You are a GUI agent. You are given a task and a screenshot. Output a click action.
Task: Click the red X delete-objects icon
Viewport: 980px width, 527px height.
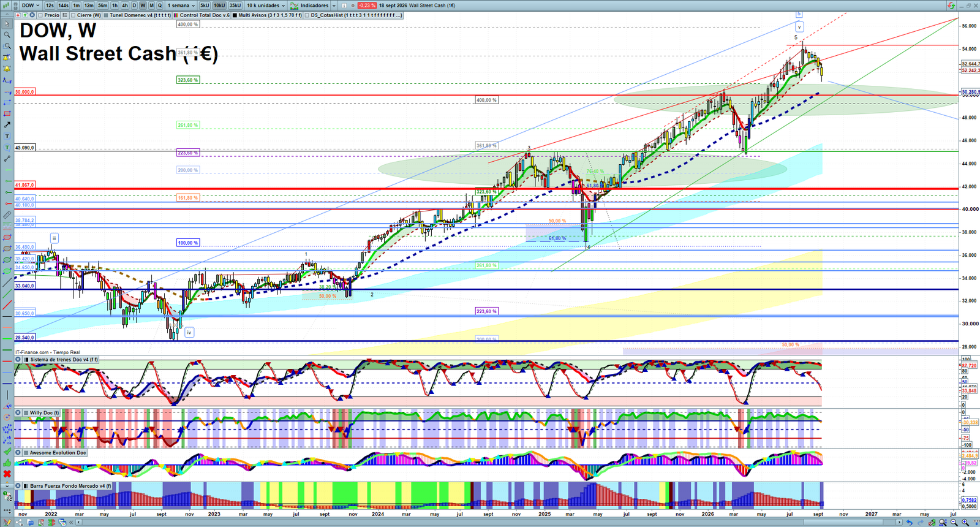(x=7, y=474)
